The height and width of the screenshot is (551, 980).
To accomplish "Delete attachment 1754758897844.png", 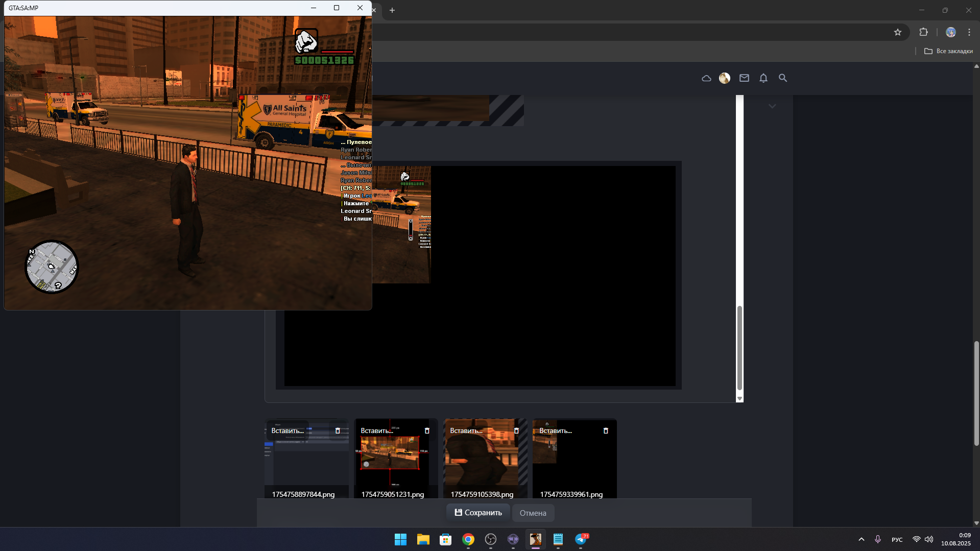I will click(338, 431).
